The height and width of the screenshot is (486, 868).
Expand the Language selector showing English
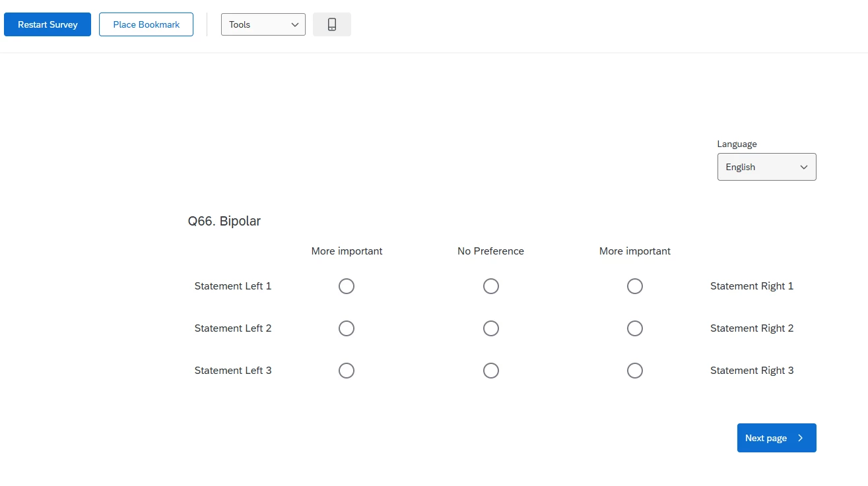(x=766, y=167)
